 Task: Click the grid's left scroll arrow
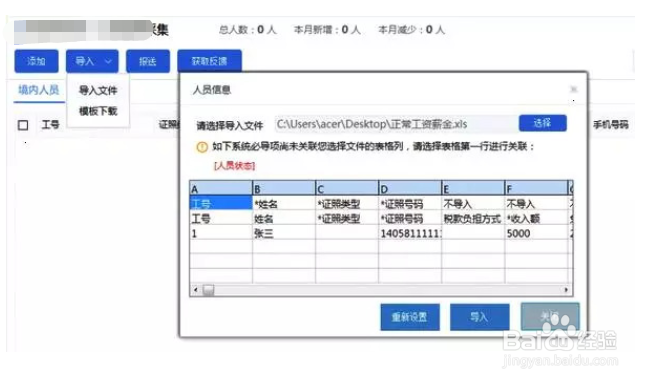tap(195, 290)
